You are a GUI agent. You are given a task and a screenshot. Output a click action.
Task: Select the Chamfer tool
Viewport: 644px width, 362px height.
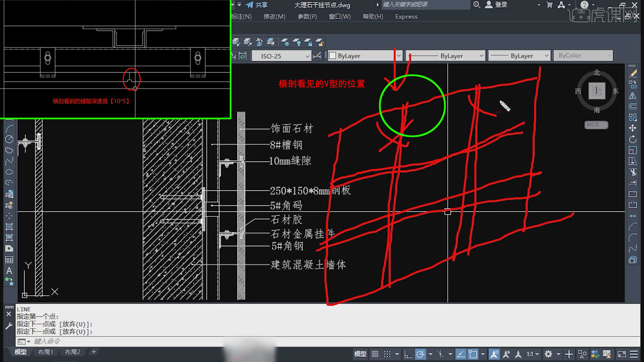point(633,227)
